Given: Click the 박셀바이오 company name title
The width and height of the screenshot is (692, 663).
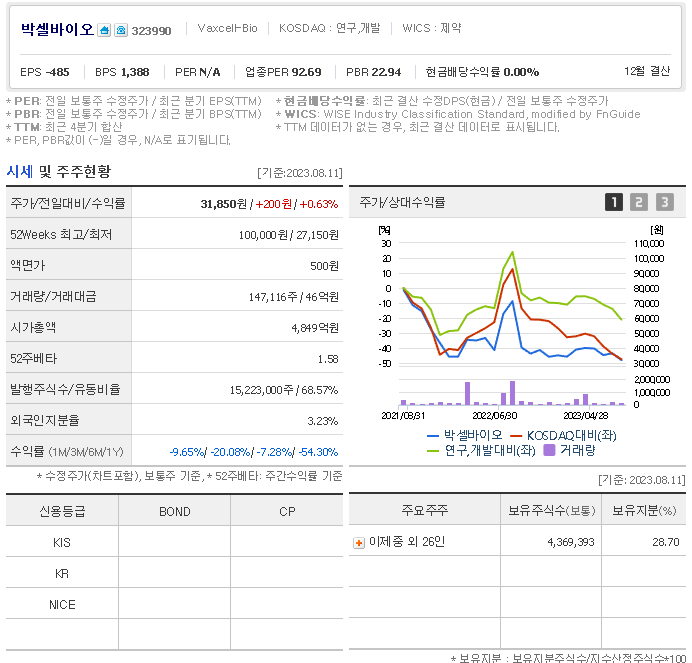Looking at the screenshot, I should (57, 30).
